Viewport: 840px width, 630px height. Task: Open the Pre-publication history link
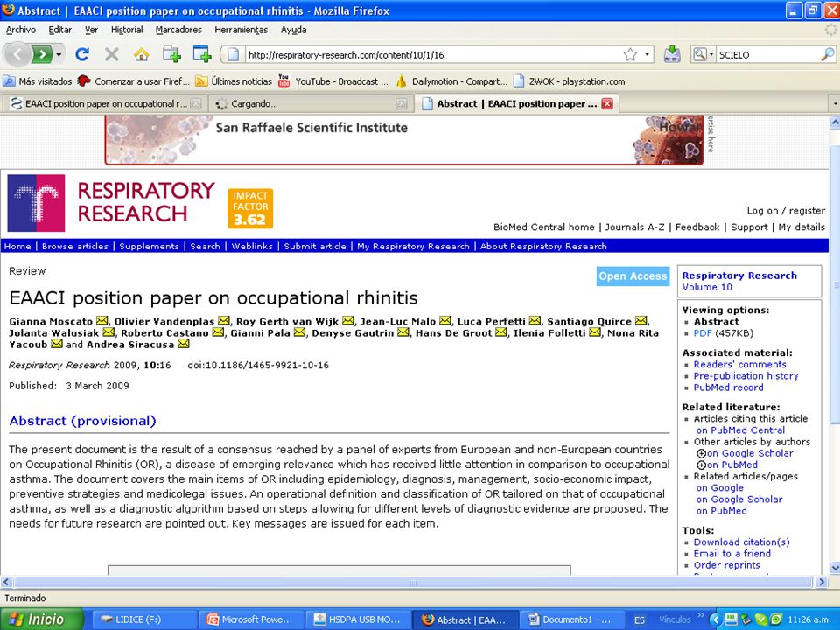click(745, 376)
